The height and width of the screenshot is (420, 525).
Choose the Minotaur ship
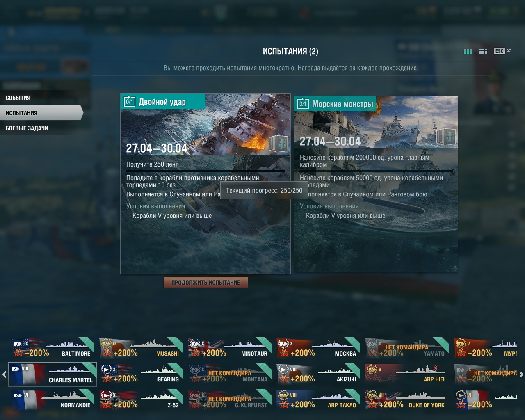[230, 348]
